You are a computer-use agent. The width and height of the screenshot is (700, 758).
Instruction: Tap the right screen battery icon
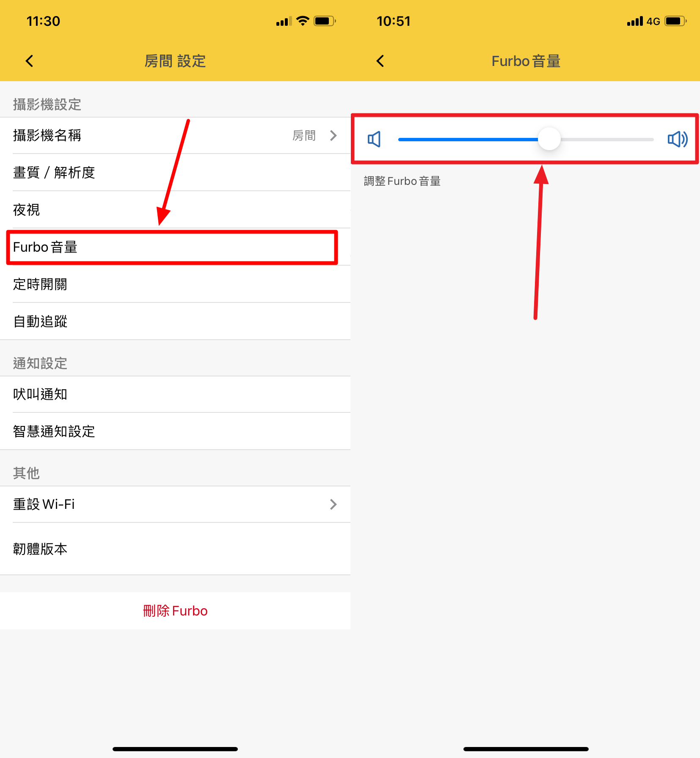(x=675, y=21)
